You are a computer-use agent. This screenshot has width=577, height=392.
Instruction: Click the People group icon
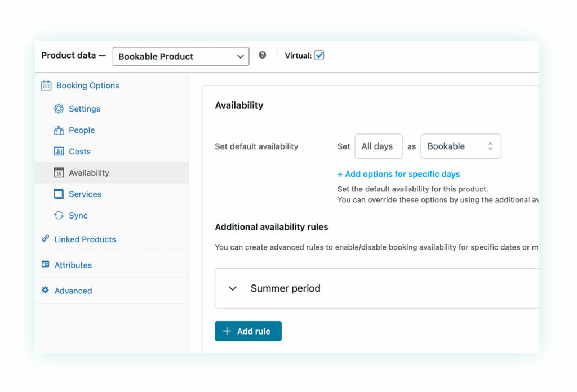[x=59, y=130]
